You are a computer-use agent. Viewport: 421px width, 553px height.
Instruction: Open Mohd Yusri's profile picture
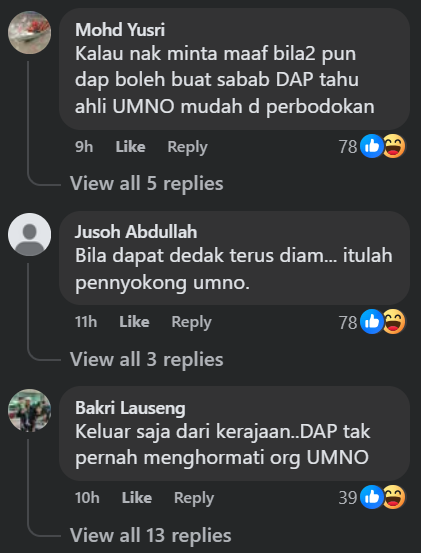30,32
